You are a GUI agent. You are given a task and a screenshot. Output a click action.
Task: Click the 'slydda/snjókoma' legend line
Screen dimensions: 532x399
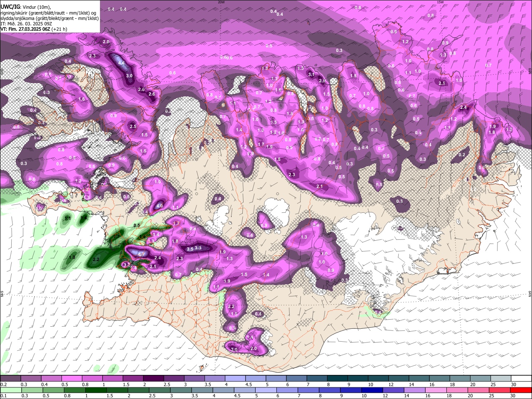(x=49, y=18)
